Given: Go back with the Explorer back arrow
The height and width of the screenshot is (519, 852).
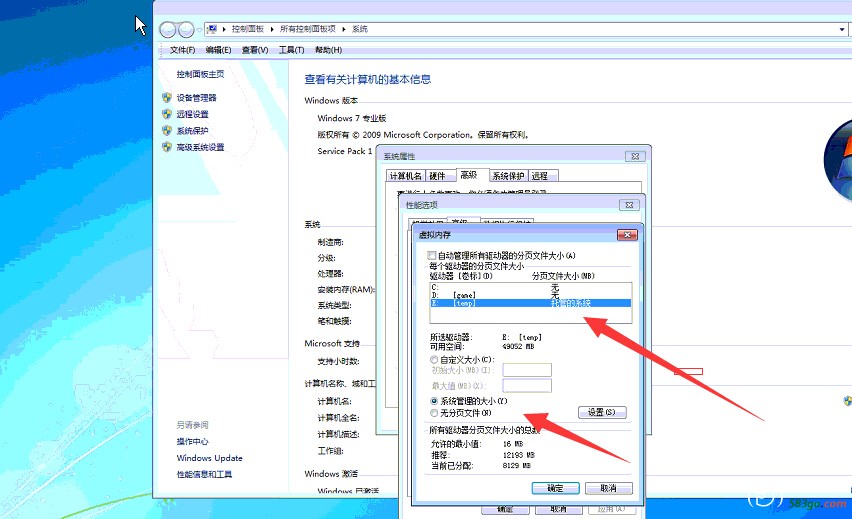Looking at the screenshot, I should (167, 29).
